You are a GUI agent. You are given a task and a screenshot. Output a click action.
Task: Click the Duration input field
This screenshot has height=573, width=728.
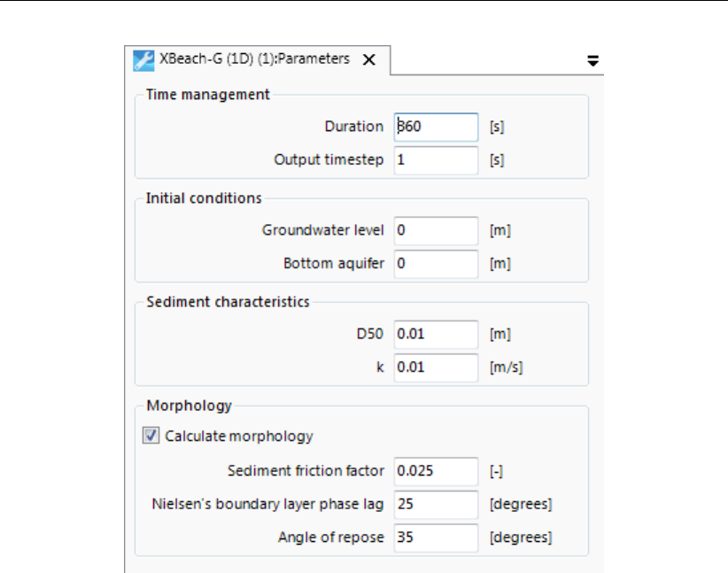[436, 127]
